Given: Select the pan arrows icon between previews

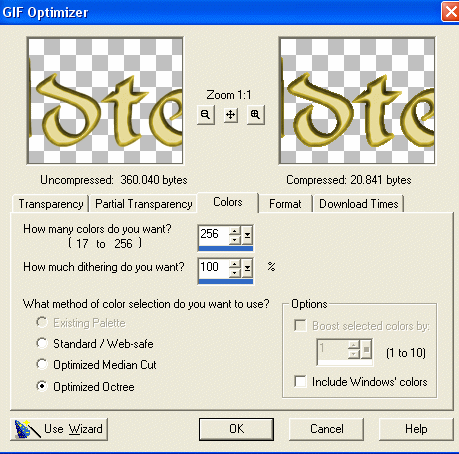Looking at the screenshot, I should pyautogui.click(x=231, y=115).
